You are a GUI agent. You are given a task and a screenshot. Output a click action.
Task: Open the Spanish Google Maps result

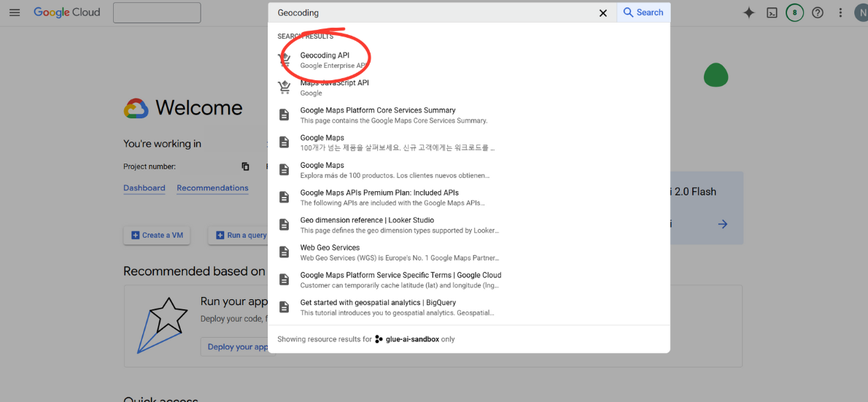469,170
